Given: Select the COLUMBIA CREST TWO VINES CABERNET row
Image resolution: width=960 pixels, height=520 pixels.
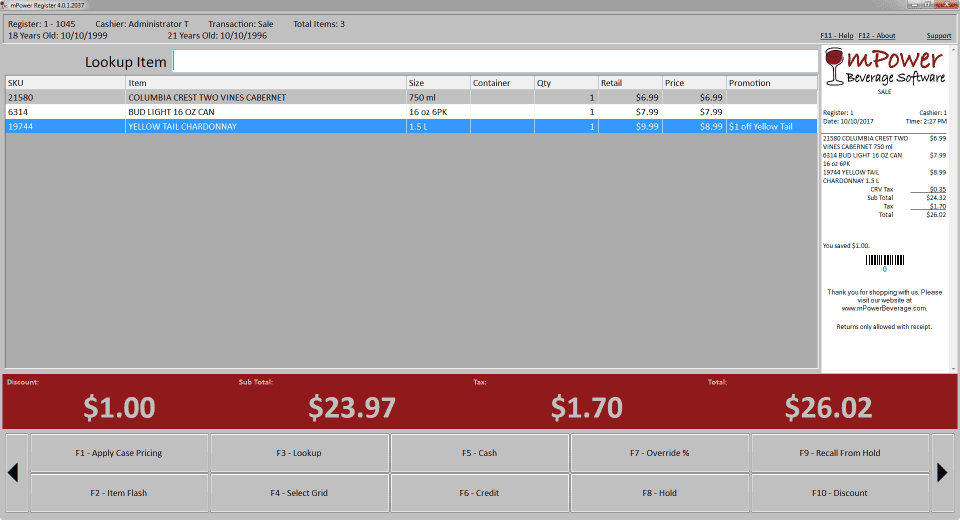Looking at the screenshot, I should pyautogui.click(x=411, y=97).
